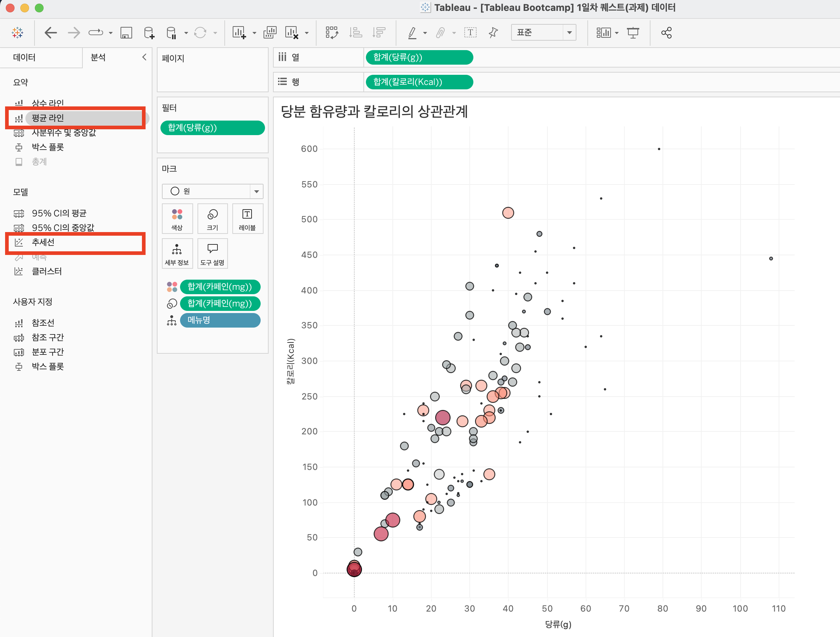The height and width of the screenshot is (637, 840).
Task: Click the Swap rows and columns icon
Action: pyautogui.click(x=331, y=33)
